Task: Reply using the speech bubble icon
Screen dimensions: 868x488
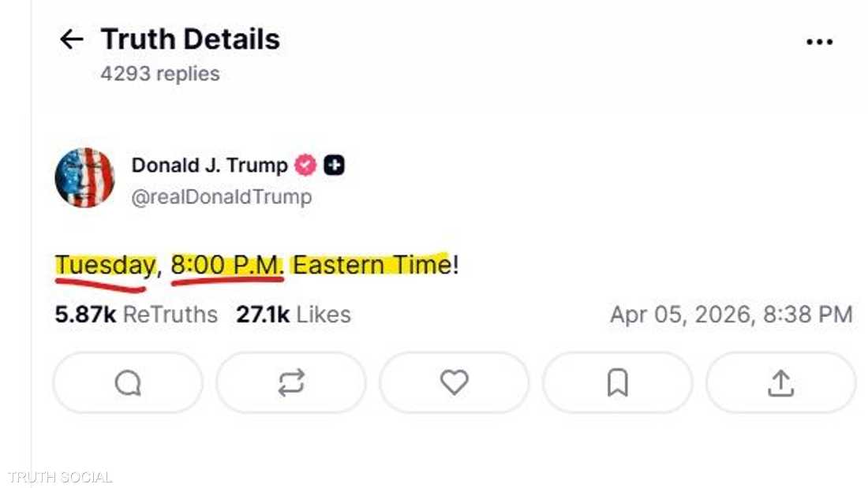Action: (128, 383)
